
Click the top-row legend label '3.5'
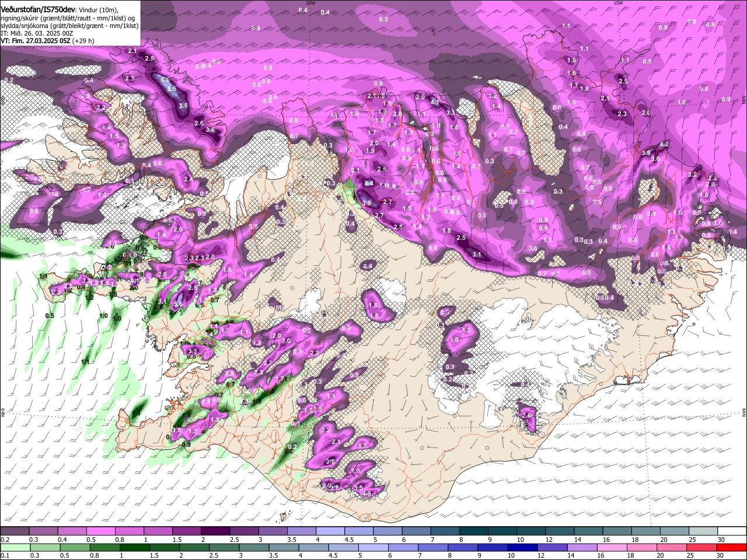coord(292,540)
